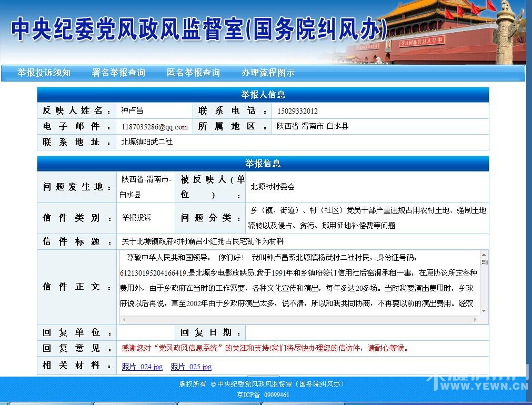Click the 联系地址 value 北塬镇阳武二社
The width and height of the screenshot is (532, 405).
147,142
